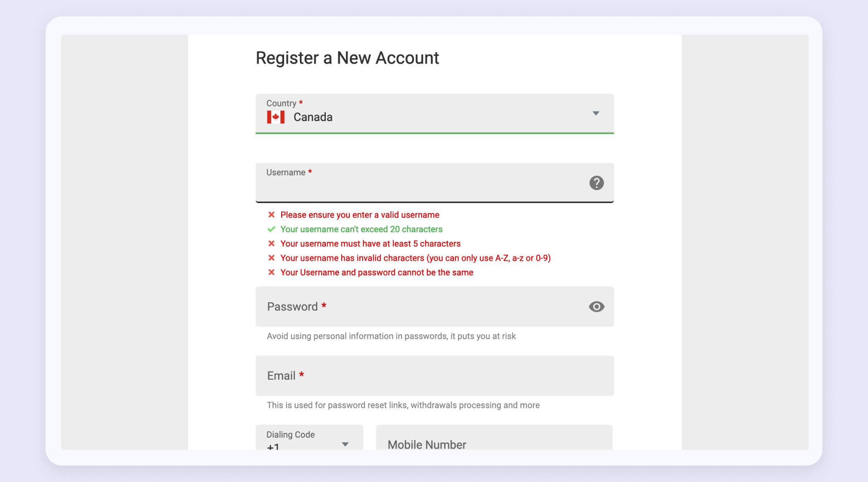
Task: Click the 'Avoid using personal information' hint
Action: (x=391, y=336)
